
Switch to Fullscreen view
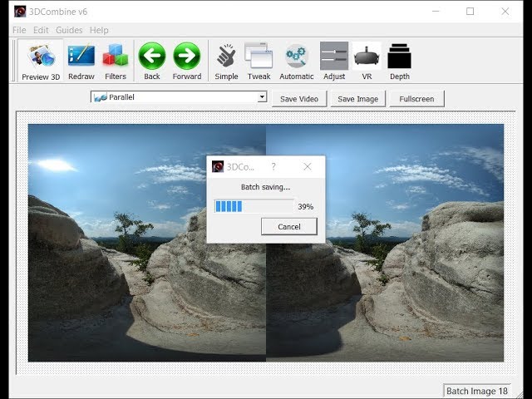tap(416, 99)
